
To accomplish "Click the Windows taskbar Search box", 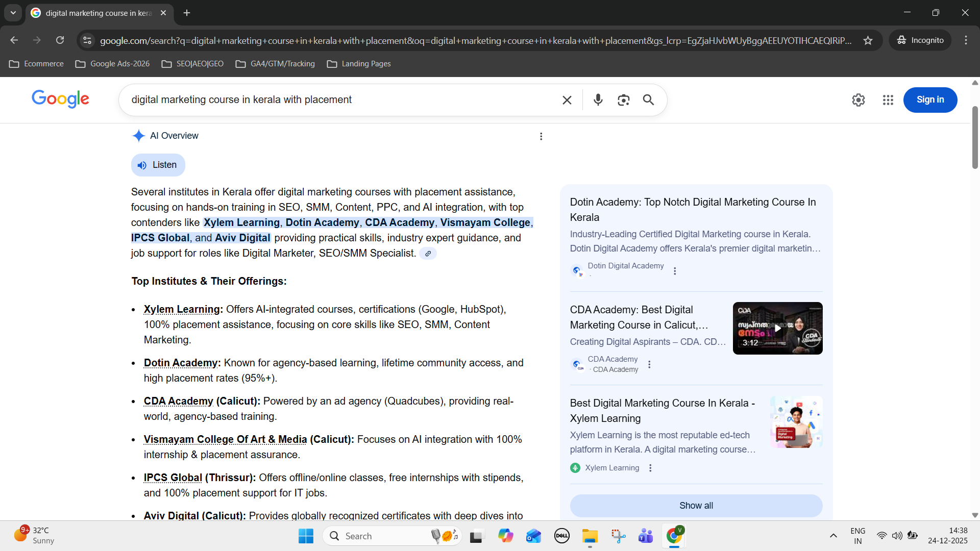I will pos(392,536).
